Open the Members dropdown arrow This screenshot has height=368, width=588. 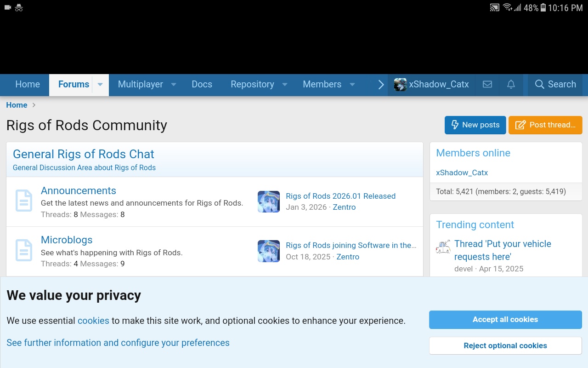(x=352, y=85)
